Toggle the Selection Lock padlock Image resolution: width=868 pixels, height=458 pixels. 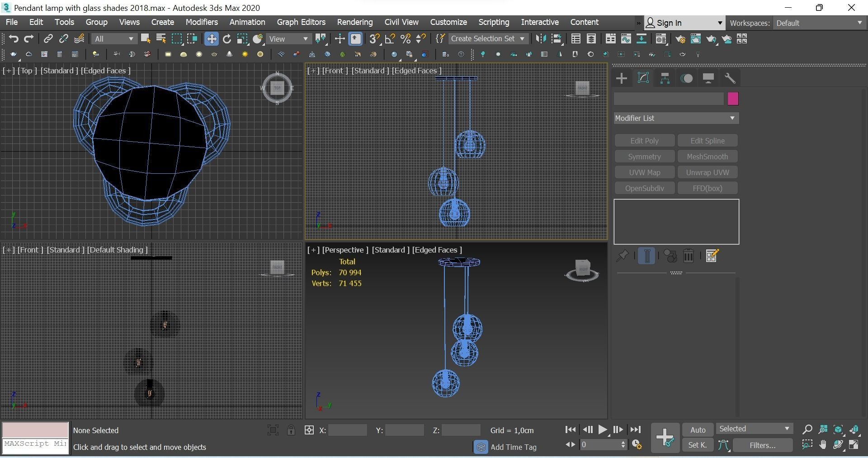291,430
